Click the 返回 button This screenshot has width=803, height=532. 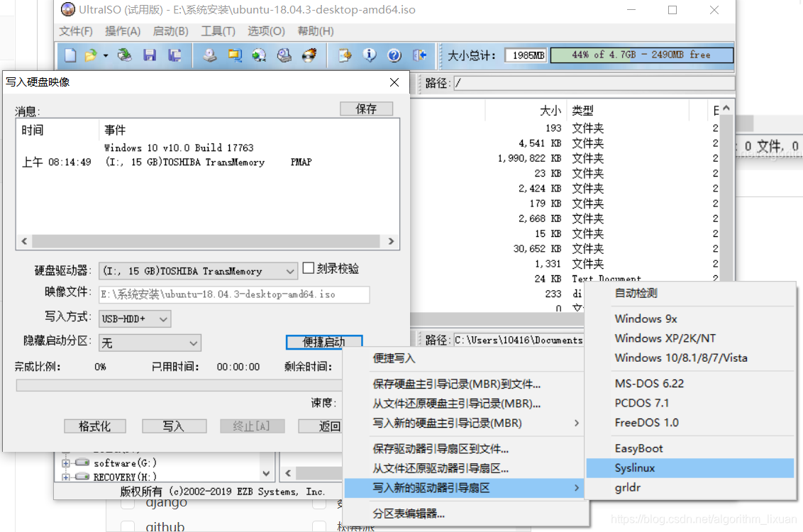(x=321, y=426)
